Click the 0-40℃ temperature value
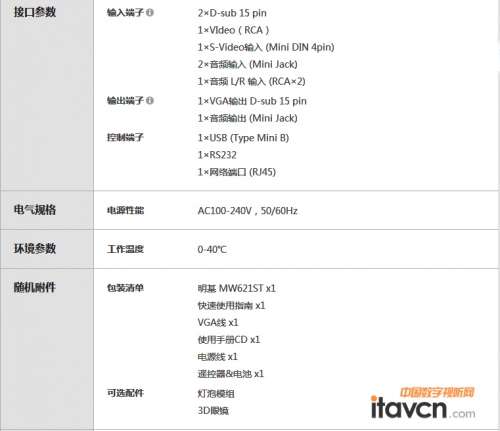Screen dimensions: 500x431 pyautogui.click(x=212, y=249)
